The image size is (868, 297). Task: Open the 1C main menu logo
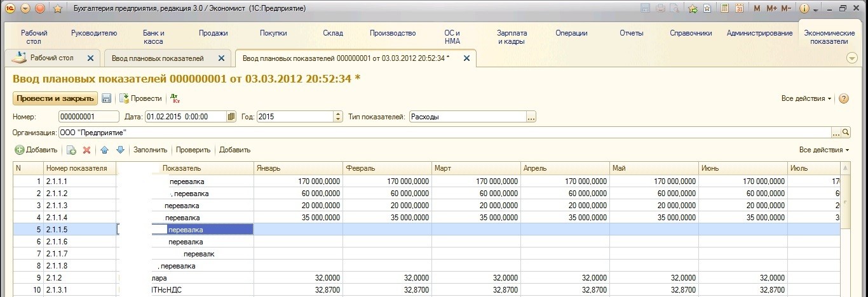point(11,9)
